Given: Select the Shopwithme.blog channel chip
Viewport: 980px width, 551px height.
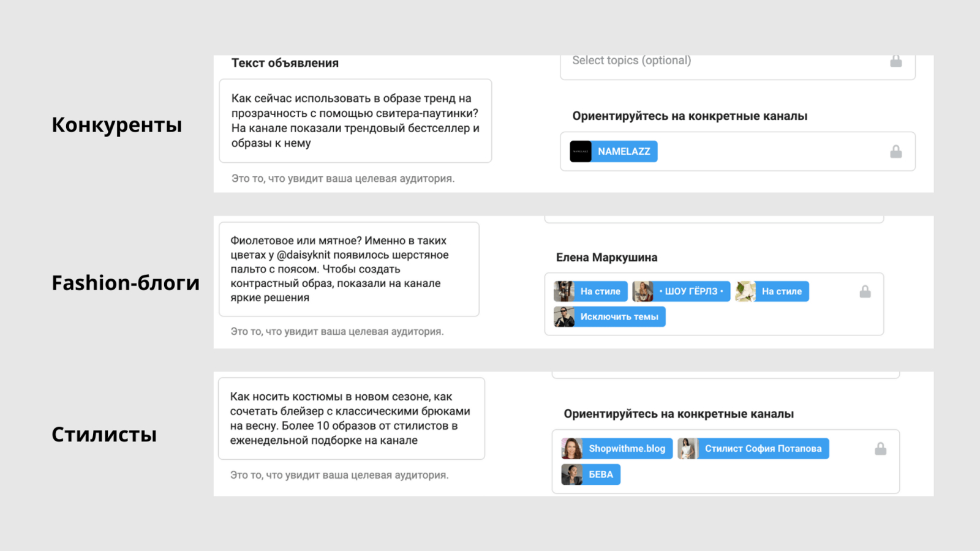Looking at the screenshot, I should pyautogui.click(x=627, y=449).
